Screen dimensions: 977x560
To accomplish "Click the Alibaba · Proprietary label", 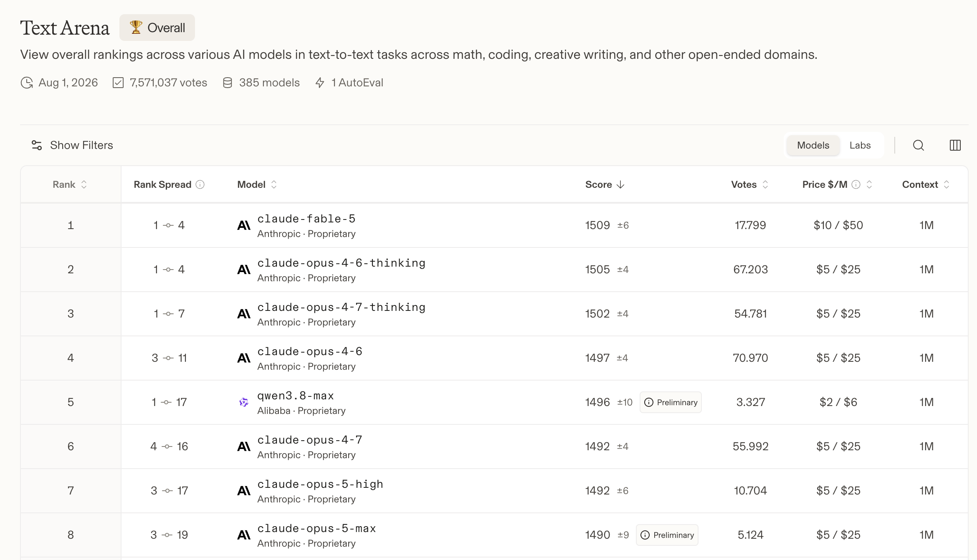I will [x=301, y=411].
